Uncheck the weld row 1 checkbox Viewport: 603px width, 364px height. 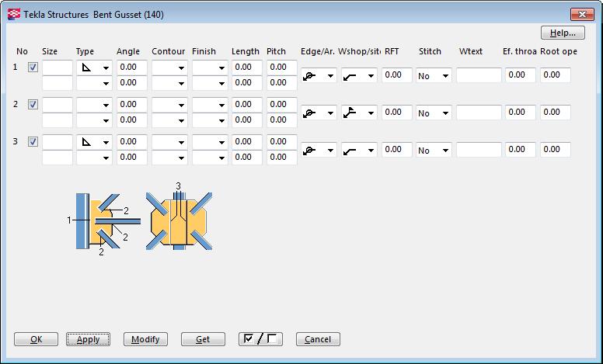click(x=33, y=68)
